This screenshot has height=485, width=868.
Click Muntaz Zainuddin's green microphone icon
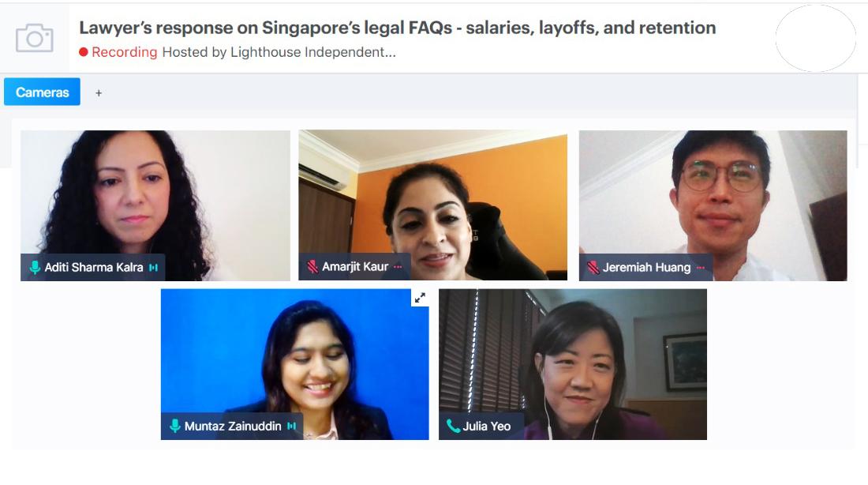click(175, 427)
